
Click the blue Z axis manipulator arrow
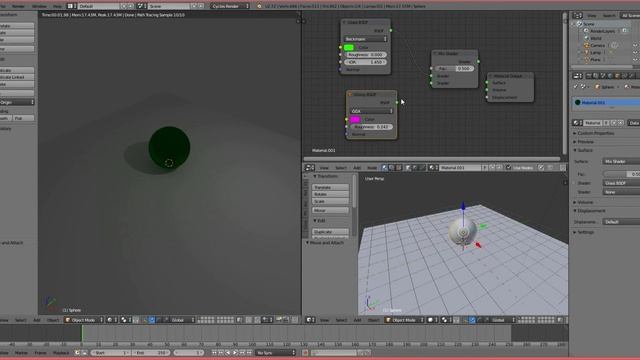(463, 206)
